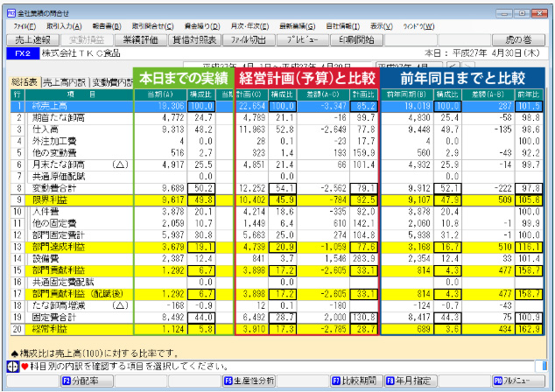Select the 設備費 row

tap(277, 259)
